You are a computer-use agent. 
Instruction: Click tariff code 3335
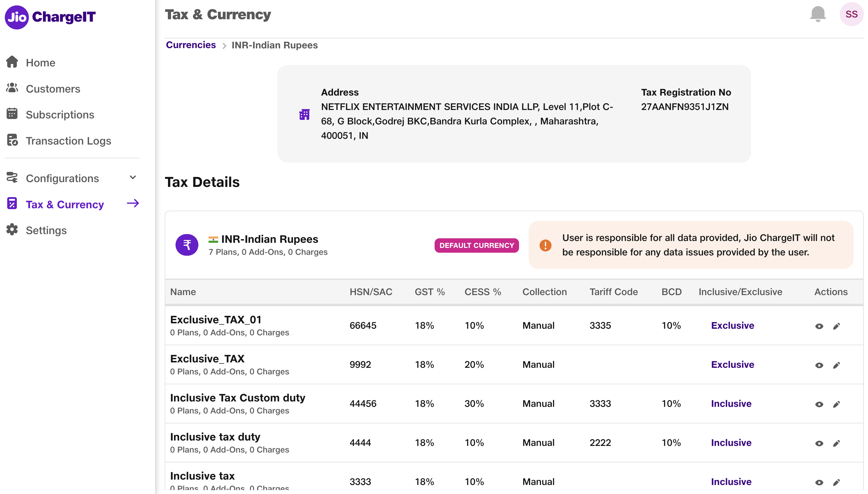[x=600, y=325]
